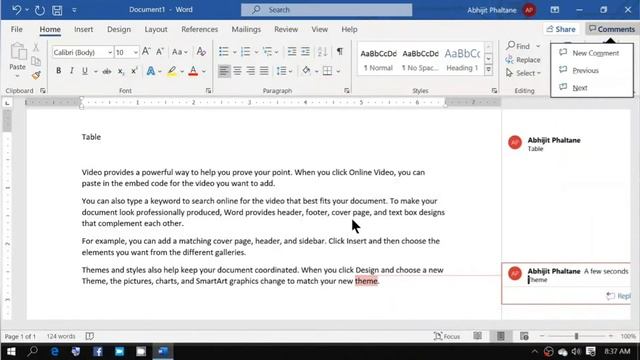Open the Calibri (Body) font dropdown

pyautogui.click(x=110, y=52)
